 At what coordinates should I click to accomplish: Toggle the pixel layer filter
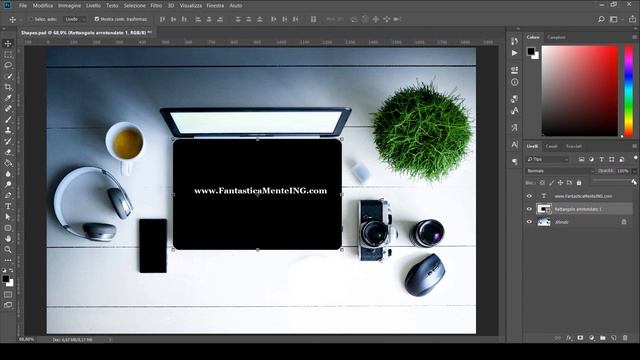point(581,159)
